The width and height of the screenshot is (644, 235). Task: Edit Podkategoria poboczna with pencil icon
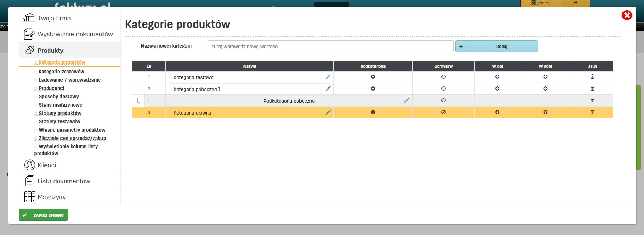(x=407, y=100)
